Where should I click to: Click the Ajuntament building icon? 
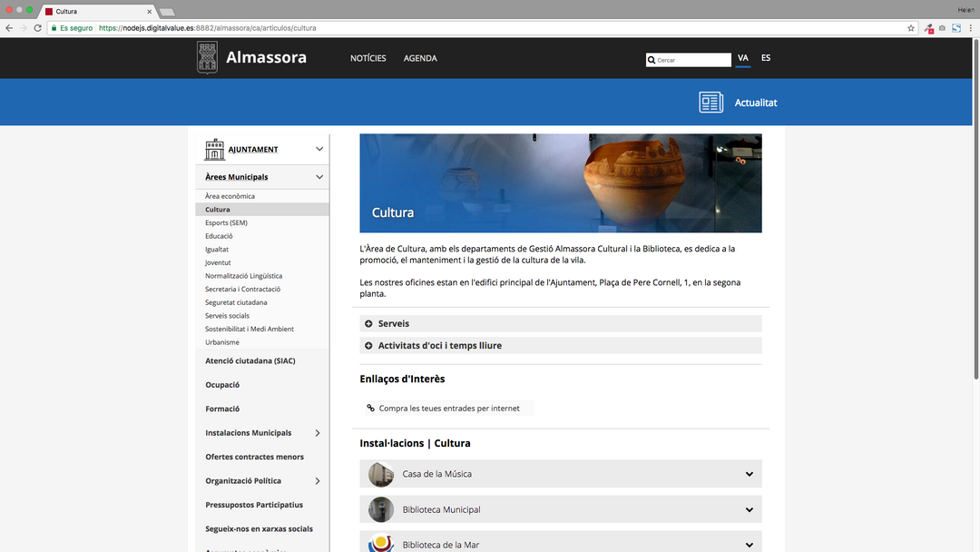coord(214,149)
